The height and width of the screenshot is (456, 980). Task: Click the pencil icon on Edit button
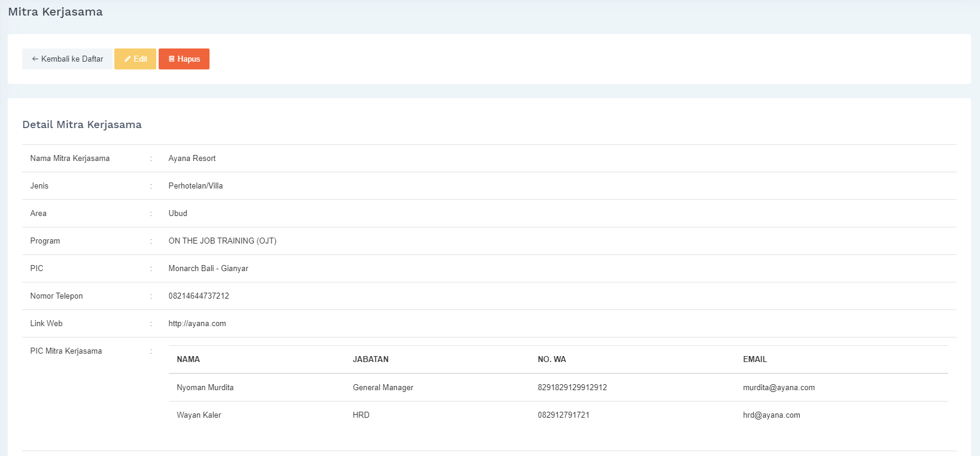[128, 59]
